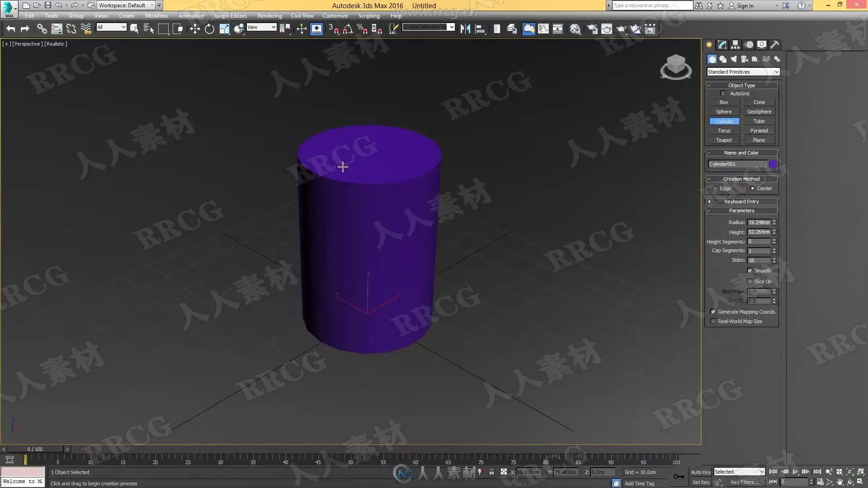The width and height of the screenshot is (868, 488).
Task: Switch to Lights category icon
Action: [x=733, y=59]
